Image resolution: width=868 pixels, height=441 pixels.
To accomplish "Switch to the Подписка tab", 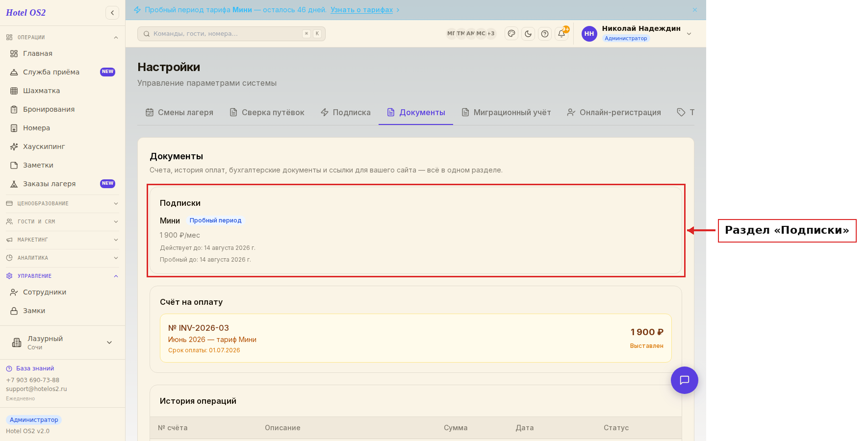I will click(x=346, y=112).
